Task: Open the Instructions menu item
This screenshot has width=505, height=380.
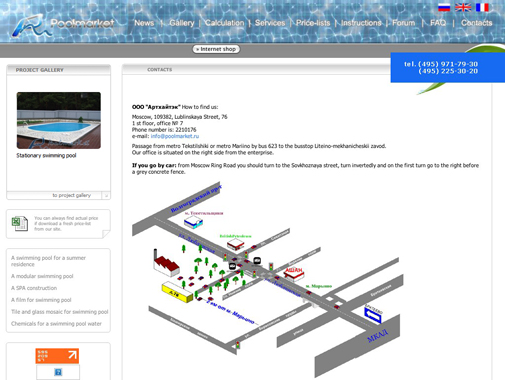Action: pyautogui.click(x=361, y=23)
